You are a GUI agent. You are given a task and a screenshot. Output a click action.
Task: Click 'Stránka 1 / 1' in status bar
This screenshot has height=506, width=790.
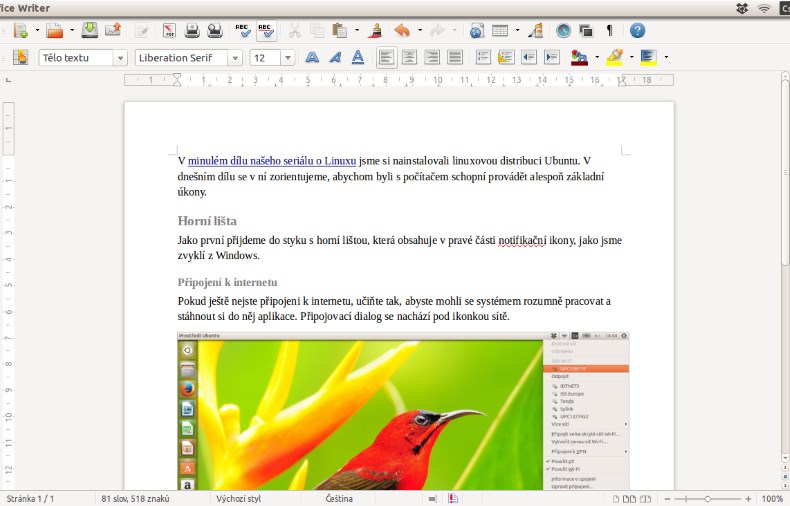(x=30, y=499)
